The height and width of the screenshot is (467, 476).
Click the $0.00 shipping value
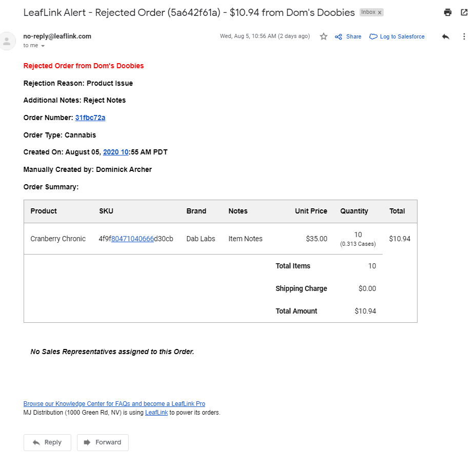367,288
